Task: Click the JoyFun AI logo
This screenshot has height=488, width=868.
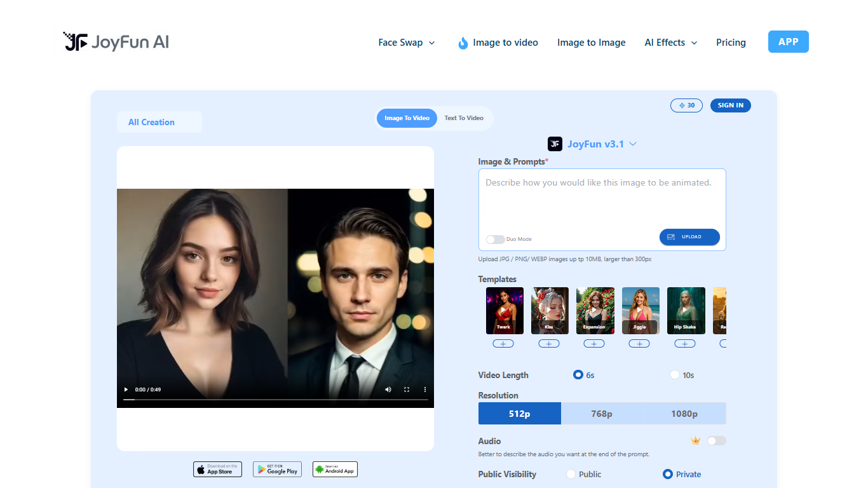Action: point(115,41)
